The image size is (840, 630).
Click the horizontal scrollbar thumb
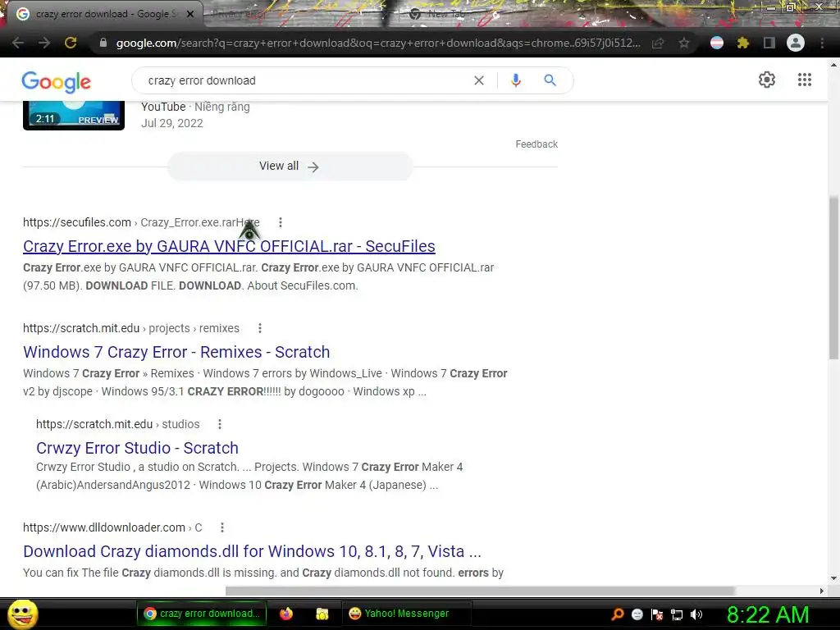coord(480,591)
